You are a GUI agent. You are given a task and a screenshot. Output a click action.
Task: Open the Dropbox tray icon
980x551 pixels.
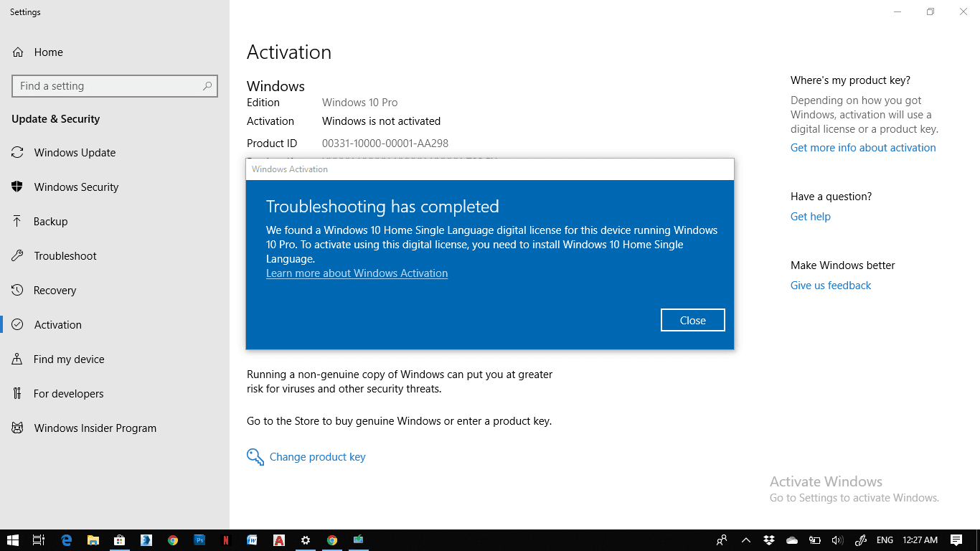[769, 540]
